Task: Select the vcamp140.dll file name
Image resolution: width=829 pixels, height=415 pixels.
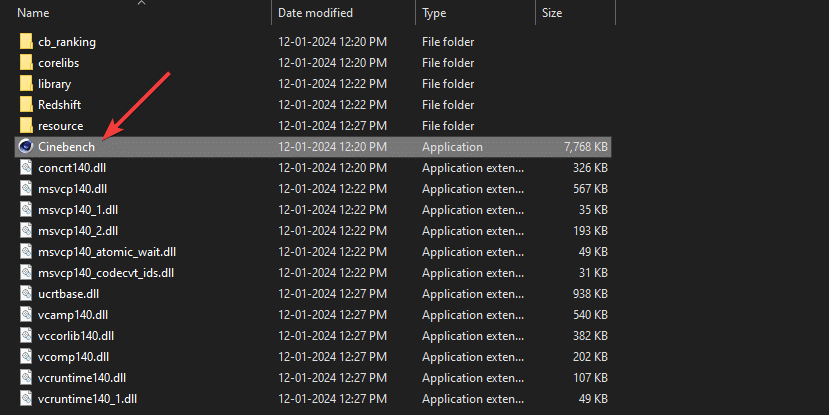Action: [x=73, y=315]
